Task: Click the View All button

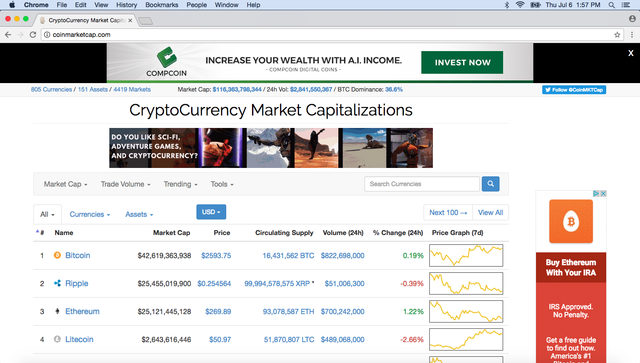Action: [490, 212]
